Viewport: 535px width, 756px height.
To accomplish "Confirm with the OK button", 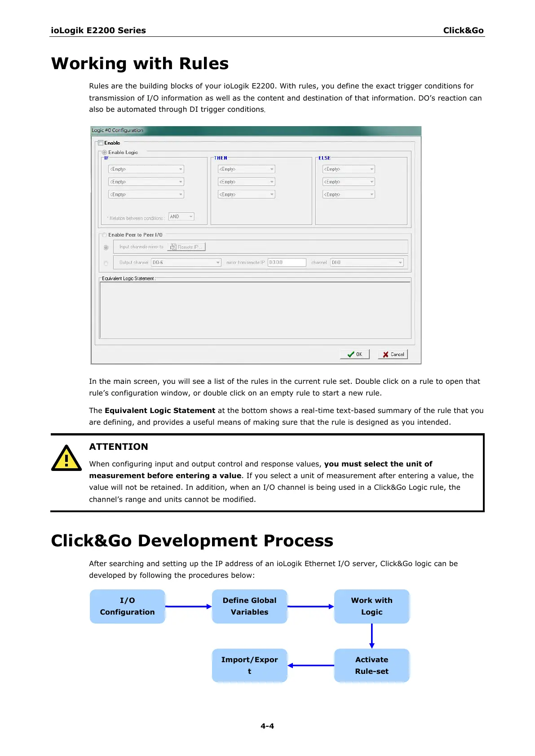I will tap(355, 354).
